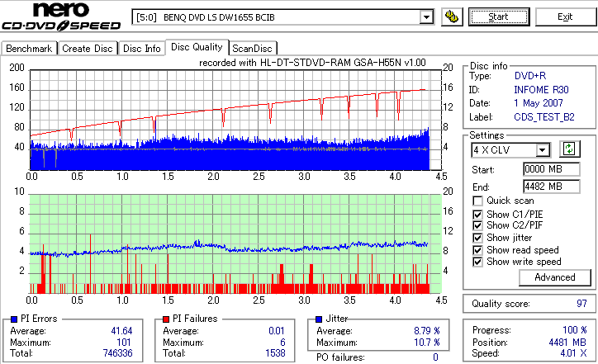Switch to the Benchmark tab

pyautogui.click(x=29, y=49)
